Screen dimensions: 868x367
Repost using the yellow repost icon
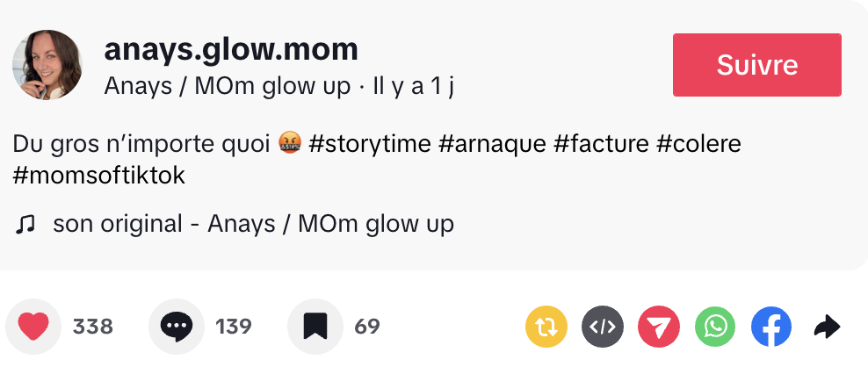pyautogui.click(x=546, y=327)
